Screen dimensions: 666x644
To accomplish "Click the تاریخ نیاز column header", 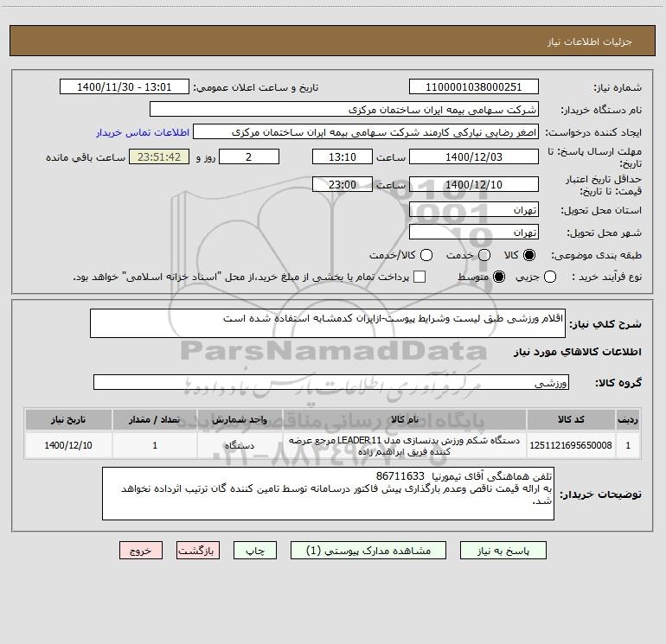I will 68,419.
